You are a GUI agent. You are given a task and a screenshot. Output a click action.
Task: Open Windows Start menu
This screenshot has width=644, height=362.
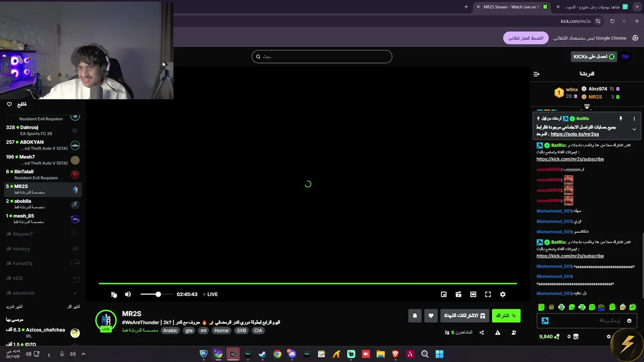click(439, 354)
